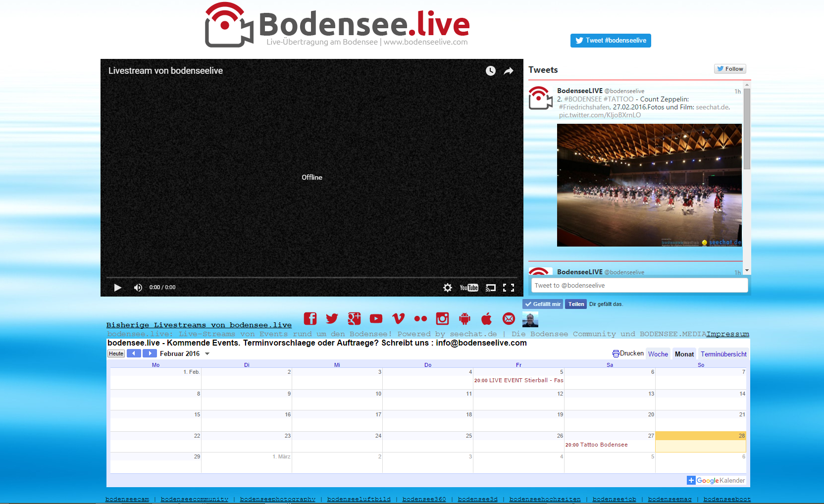This screenshot has width=824, height=504.
Task: Switch calendar to Monat view
Action: coord(684,354)
